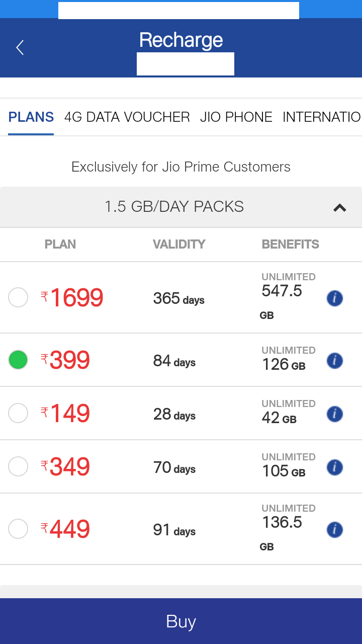Screen dimensions: 362x644
Task: Tap the 365 days validity text
Action: point(178,298)
